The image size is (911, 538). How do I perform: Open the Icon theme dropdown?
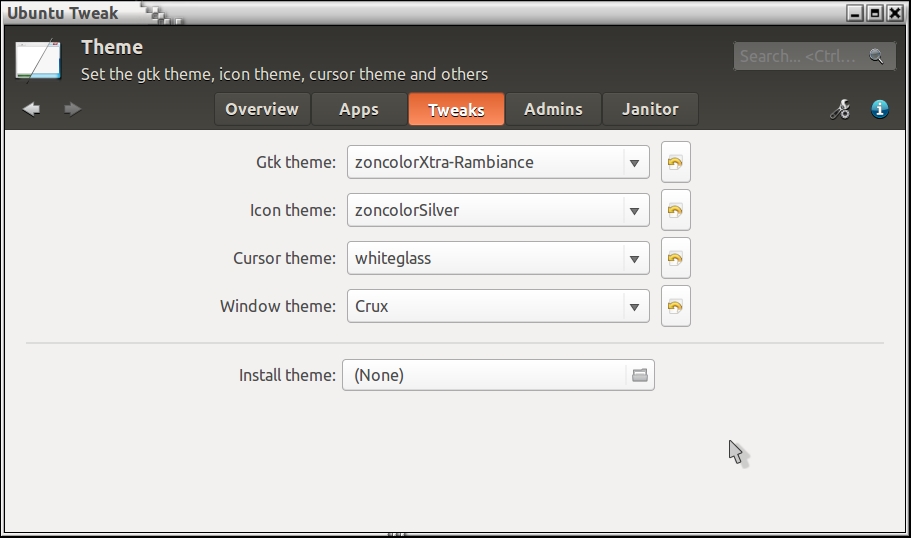(634, 211)
